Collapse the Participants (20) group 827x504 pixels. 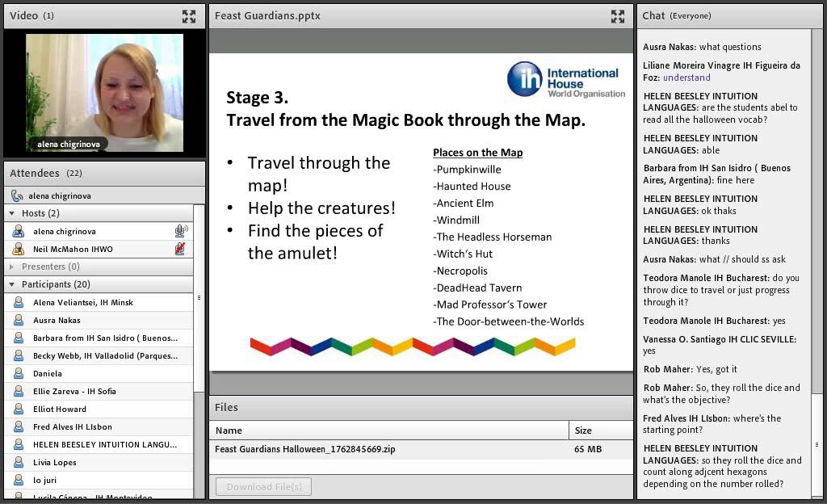pos(11,284)
